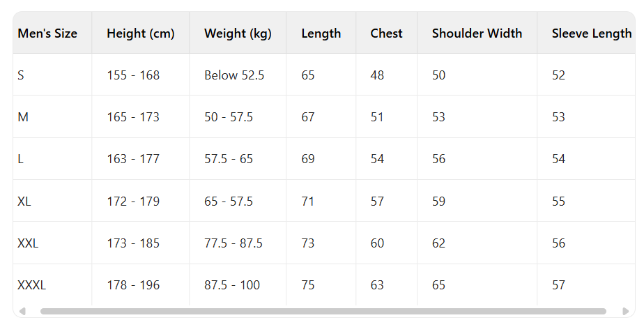Viewport: 644px width, 327px height.
Task: Click the horizontal scrollbar thumb
Action: 323,311
